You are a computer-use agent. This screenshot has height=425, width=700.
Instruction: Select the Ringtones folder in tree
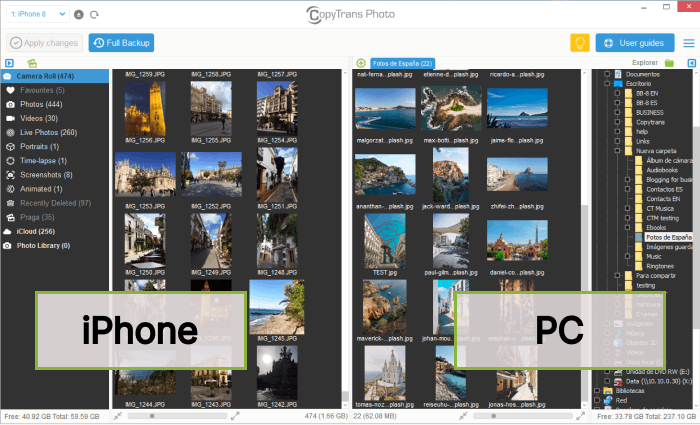660,266
